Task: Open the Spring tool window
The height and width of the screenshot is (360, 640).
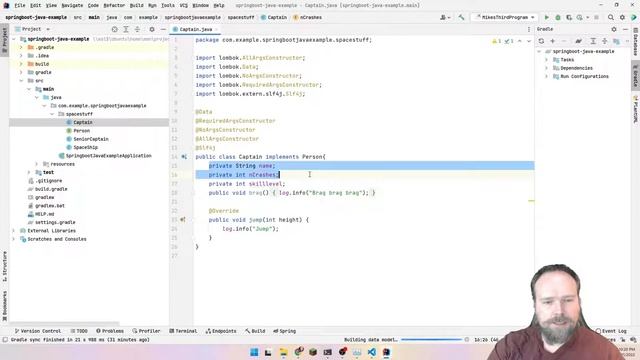Action: click(x=284, y=331)
